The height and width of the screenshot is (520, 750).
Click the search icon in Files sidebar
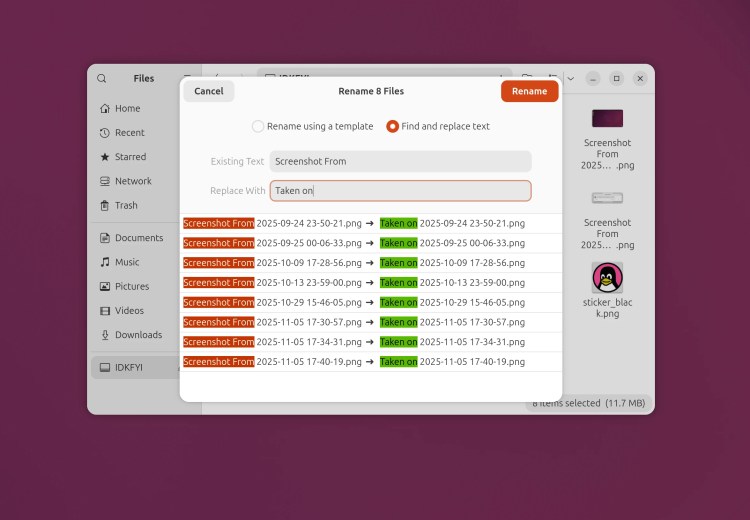pos(102,79)
